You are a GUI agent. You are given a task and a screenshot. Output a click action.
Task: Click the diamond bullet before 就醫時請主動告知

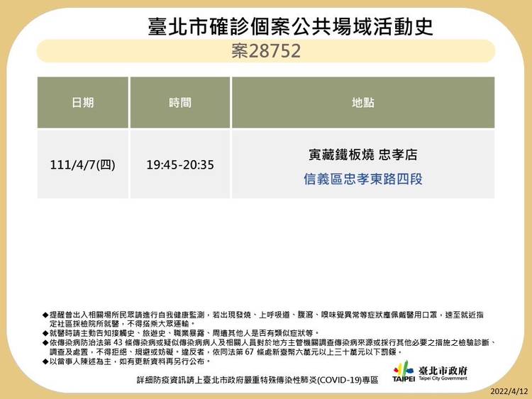click(45, 332)
